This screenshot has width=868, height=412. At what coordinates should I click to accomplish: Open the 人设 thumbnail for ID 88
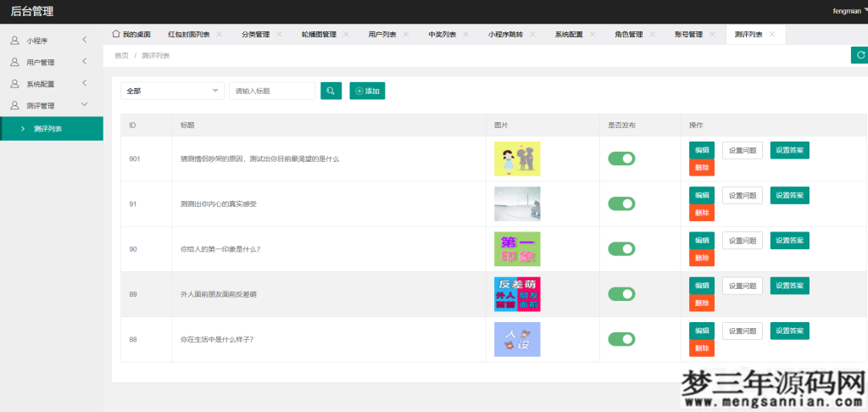coord(517,339)
